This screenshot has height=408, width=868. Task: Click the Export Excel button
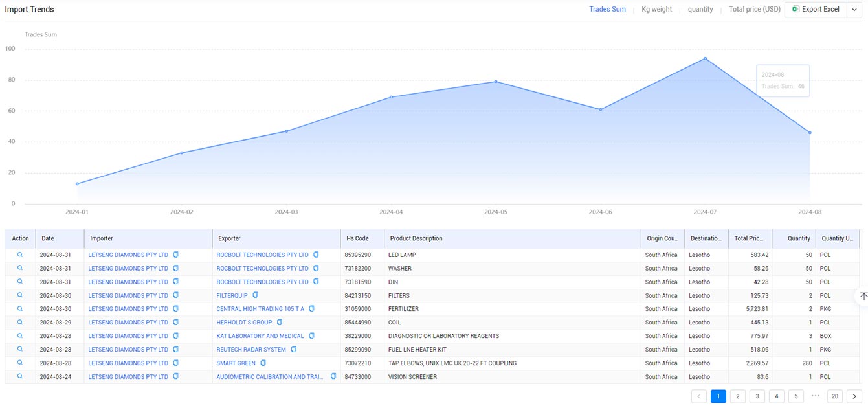(816, 10)
